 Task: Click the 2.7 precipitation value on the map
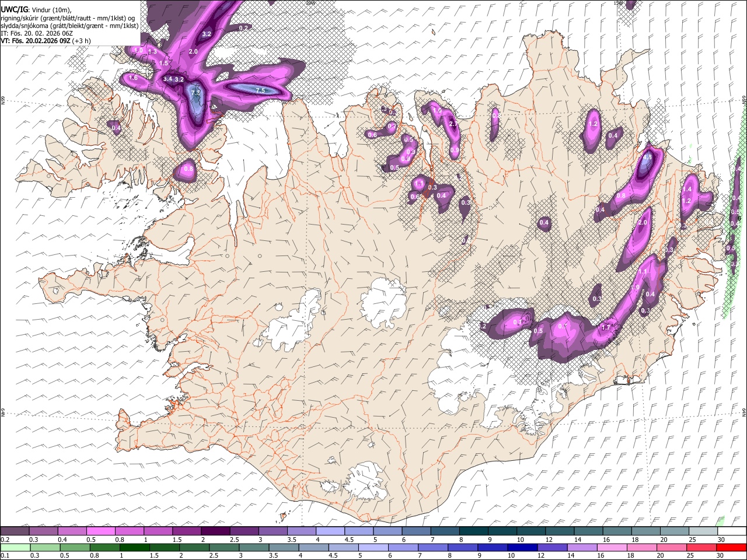coord(453,124)
